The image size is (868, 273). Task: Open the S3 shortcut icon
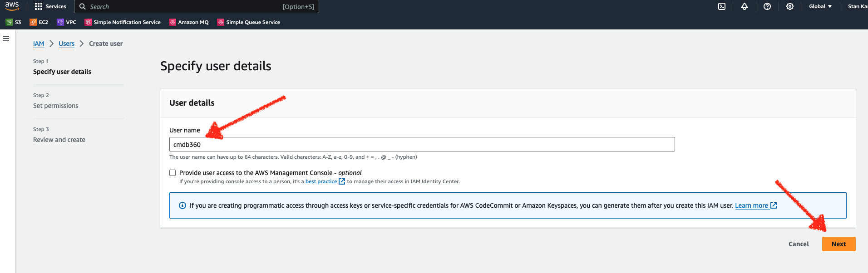point(9,22)
